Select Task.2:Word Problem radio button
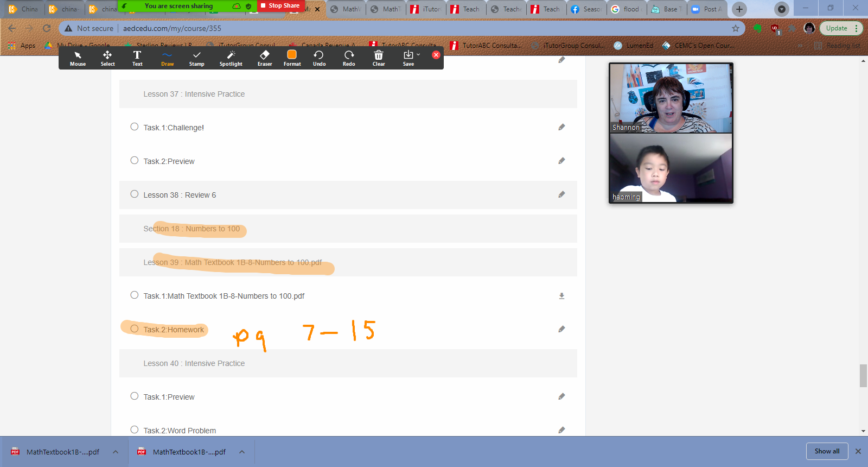This screenshot has height=467, width=868. 135,430
